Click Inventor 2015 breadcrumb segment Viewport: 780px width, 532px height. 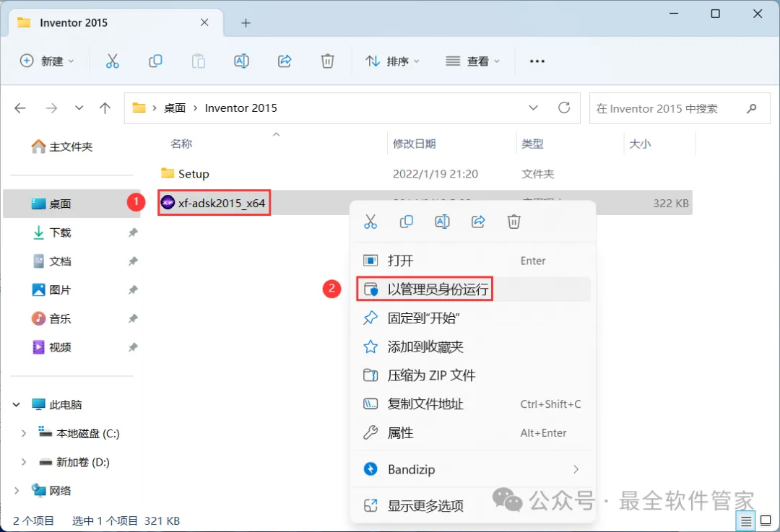click(240, 108)
